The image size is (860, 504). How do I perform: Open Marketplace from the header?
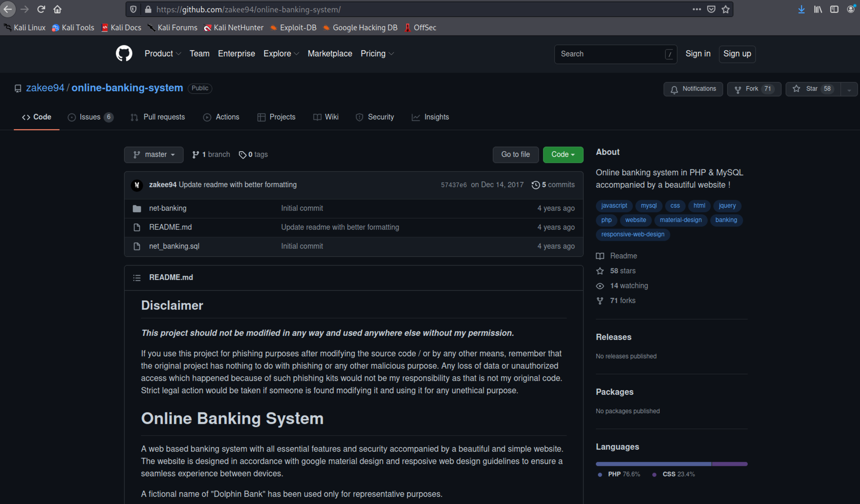[330, 54]
